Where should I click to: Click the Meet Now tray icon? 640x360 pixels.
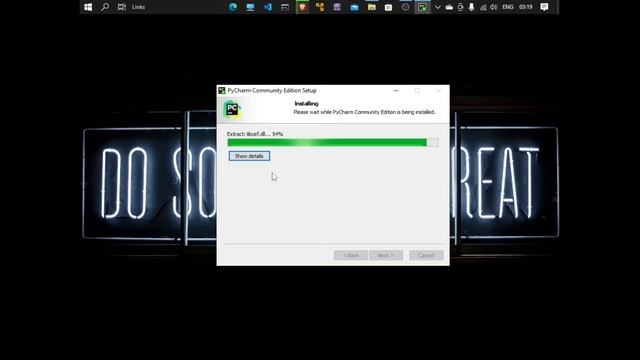(460, 7)
